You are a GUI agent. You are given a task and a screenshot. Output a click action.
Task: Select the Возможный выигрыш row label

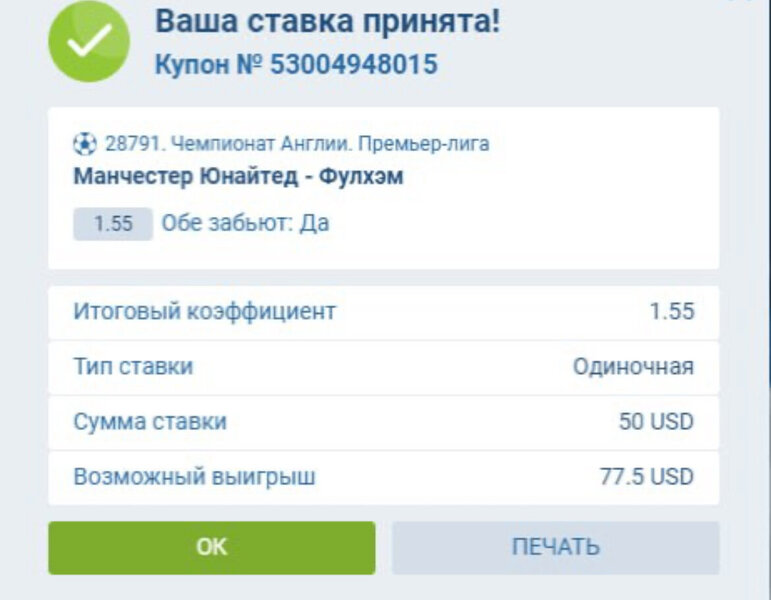coord(194,477)
